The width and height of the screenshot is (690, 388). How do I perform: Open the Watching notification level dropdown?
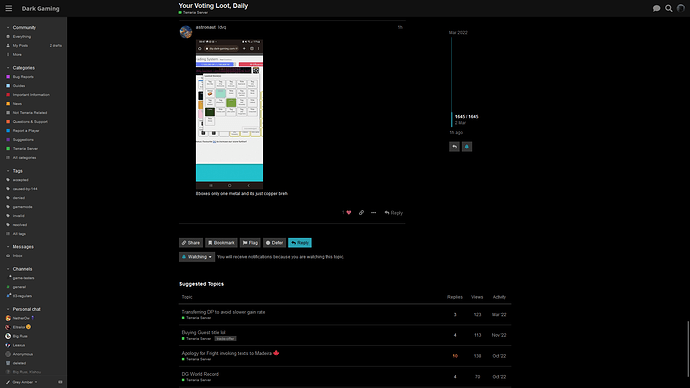197,257
